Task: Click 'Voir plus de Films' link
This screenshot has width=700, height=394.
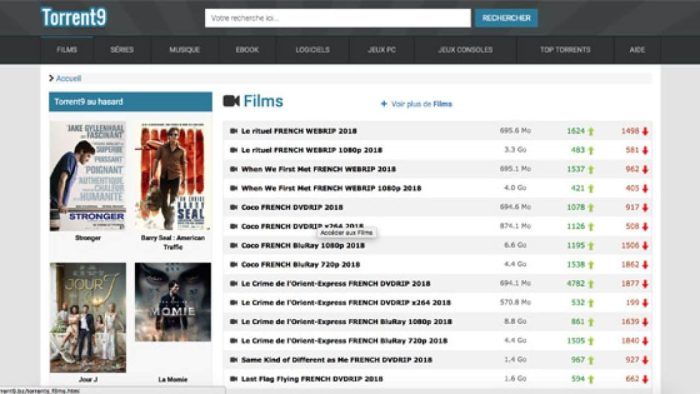Action: click(421, 104)
